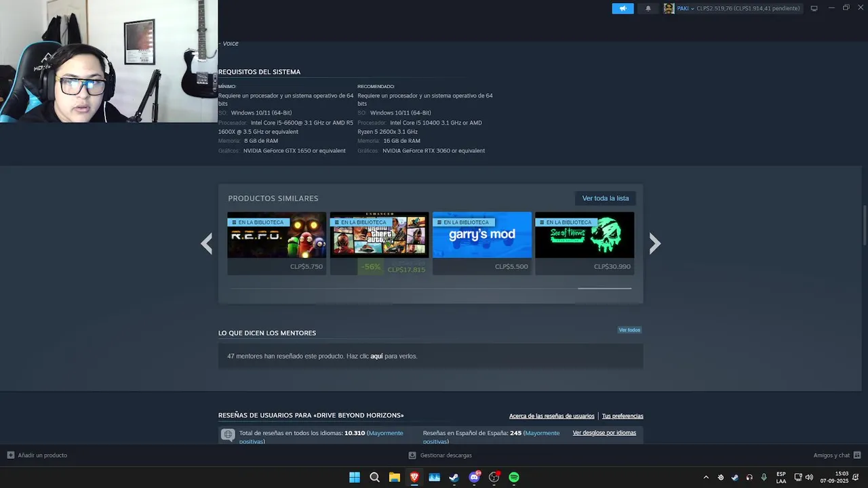Screen dimensions: 868x488
Task: Open the R.E.P.O. game thumbnail
Action: (x=277, y=235)
